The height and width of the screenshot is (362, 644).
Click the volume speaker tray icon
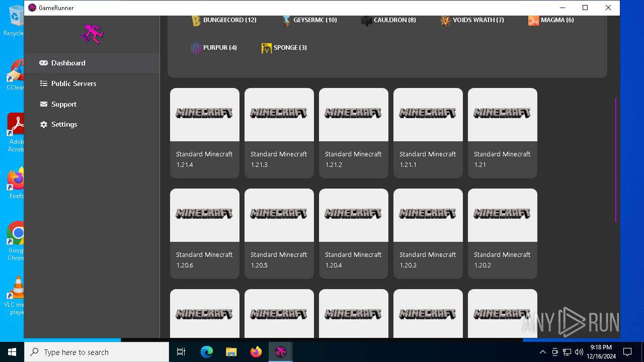pos(579,352)
